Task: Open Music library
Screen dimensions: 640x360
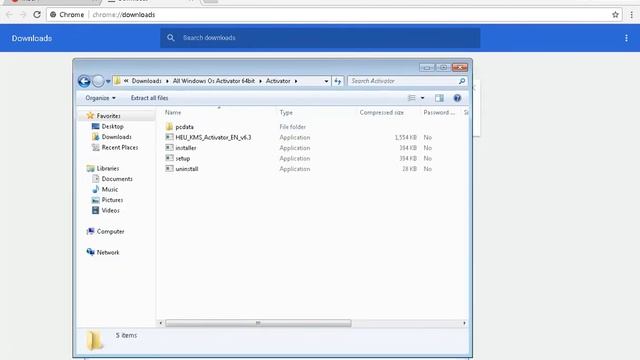Action: 109,189
